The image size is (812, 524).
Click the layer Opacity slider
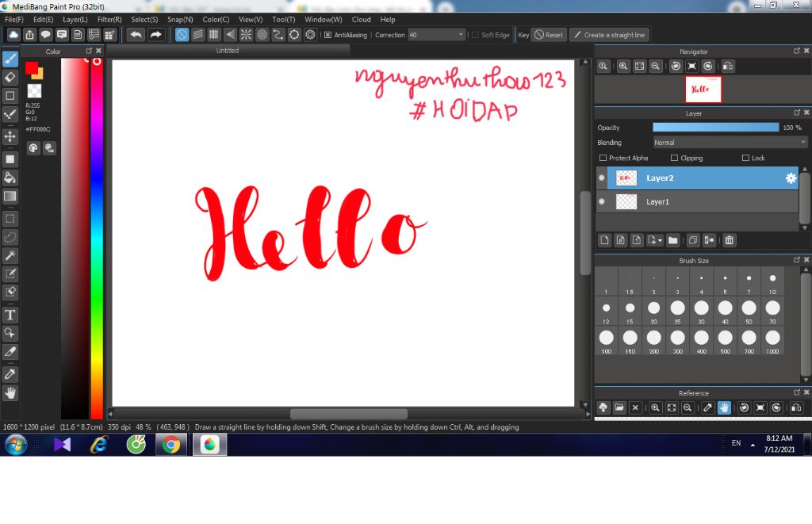[x=715, y=128]
